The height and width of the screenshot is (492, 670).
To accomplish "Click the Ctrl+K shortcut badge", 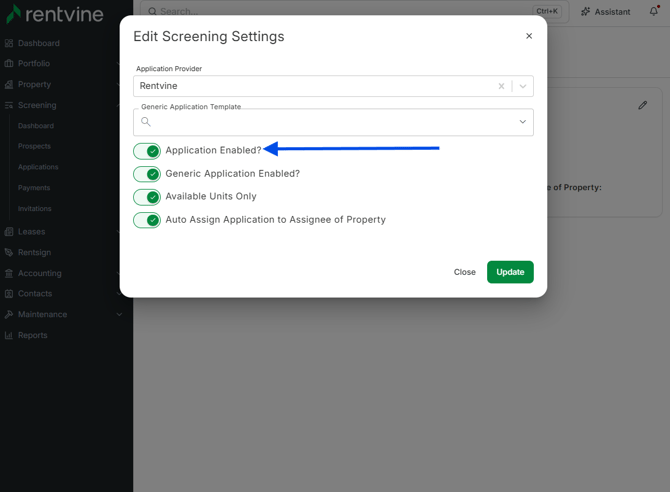I will (x=547, y=11).
